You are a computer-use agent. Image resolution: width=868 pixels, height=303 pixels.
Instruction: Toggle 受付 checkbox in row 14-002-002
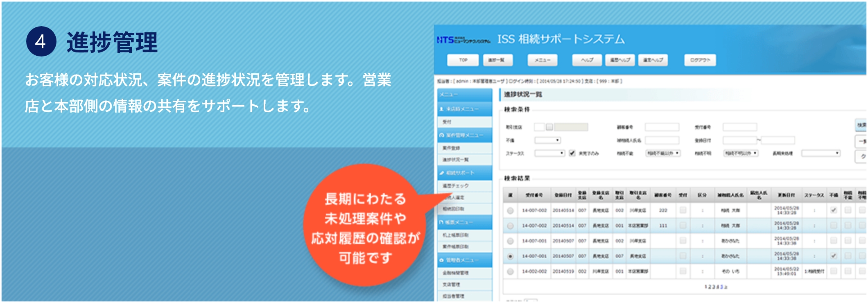683,271
